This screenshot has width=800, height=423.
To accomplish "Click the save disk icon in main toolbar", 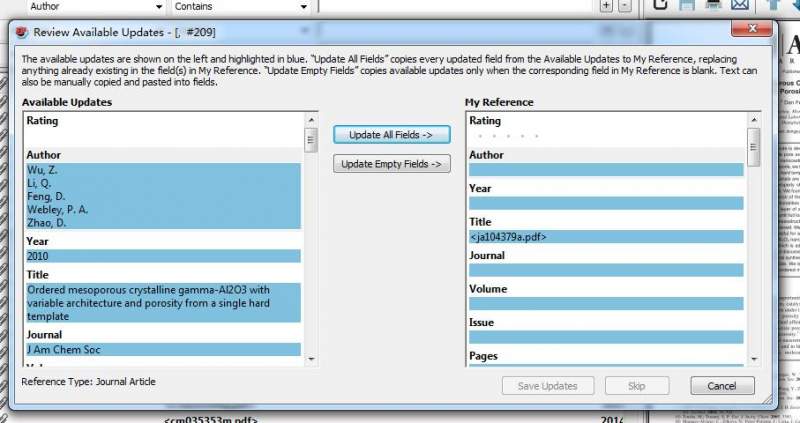I will pyautogui.click(x=687, y=5).
